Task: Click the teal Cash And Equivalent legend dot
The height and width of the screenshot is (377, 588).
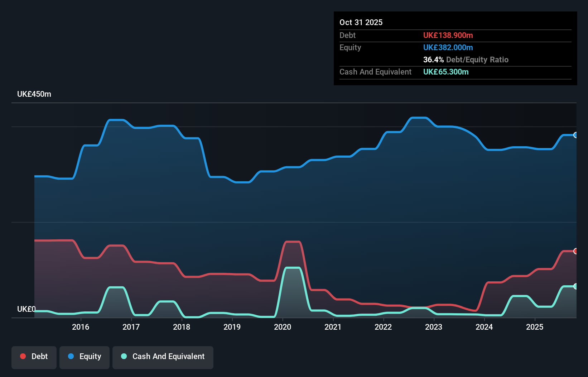Action: pyautogui.click(x=124, y=357)
